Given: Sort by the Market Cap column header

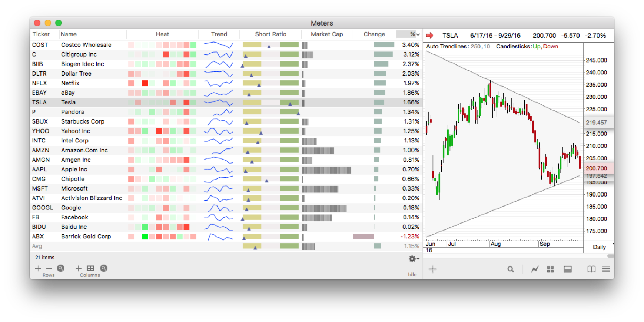Looking at the screenshot, I should click(326, 34).
